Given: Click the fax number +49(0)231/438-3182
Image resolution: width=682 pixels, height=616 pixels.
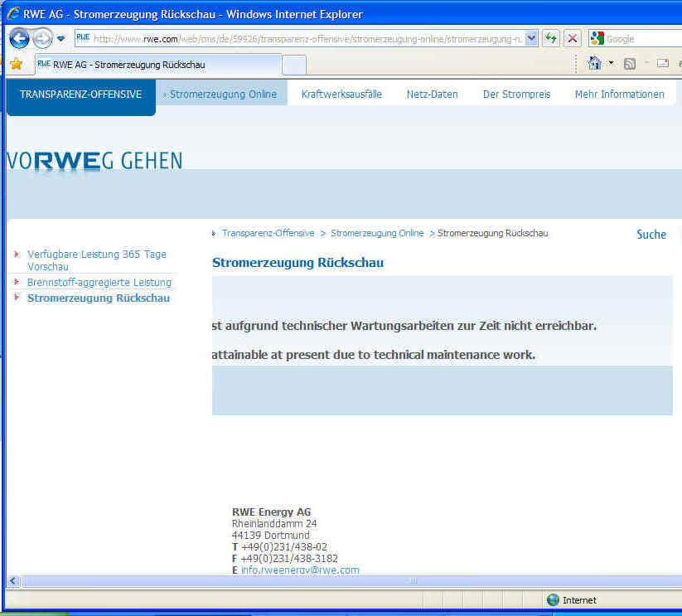Looking at the screenshot, I should tap(289, 558).
